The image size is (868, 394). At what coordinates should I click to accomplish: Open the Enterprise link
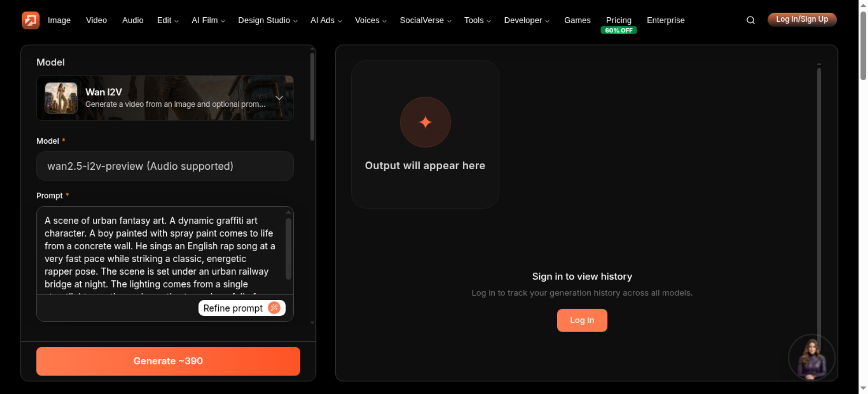coord(666,20)
